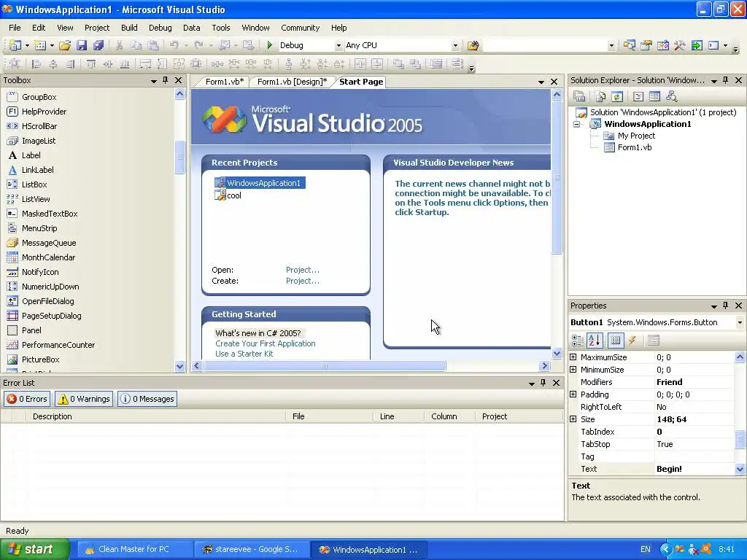
Task: Open Solution Explorer from the main toolbar icon
Action: coord(629,45)
